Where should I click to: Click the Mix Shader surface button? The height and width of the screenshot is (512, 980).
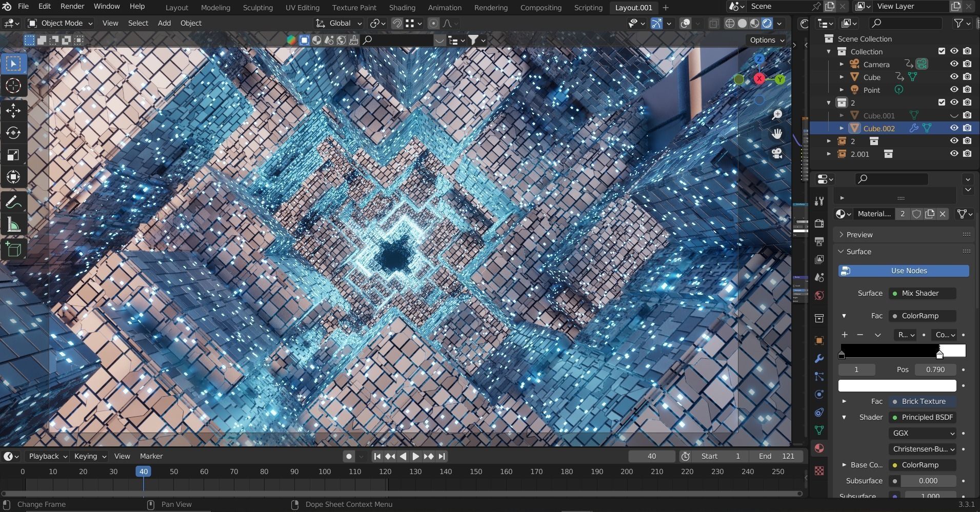(923, 293)
